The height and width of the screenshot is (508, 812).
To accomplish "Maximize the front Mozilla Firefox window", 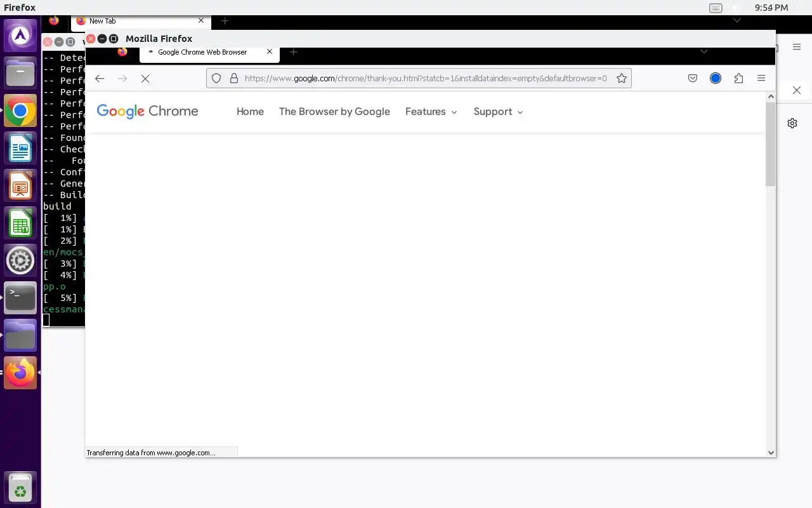I will (114, 39).
